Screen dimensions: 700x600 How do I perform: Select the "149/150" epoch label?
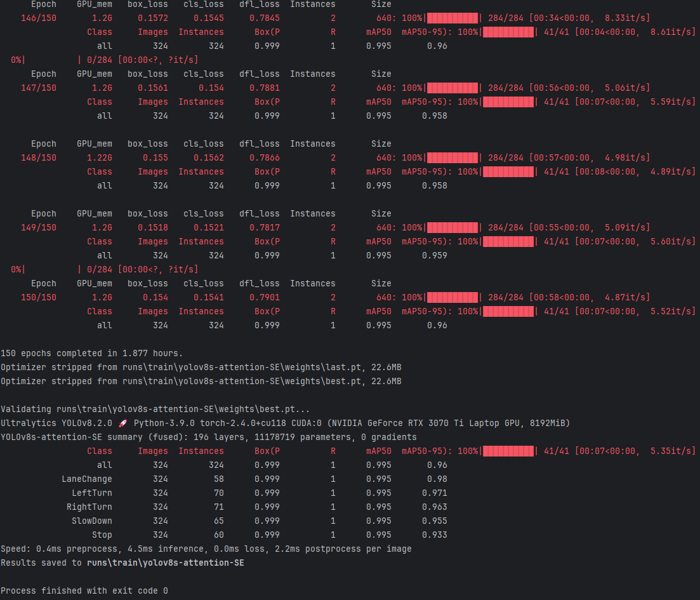tap(39, 227)
